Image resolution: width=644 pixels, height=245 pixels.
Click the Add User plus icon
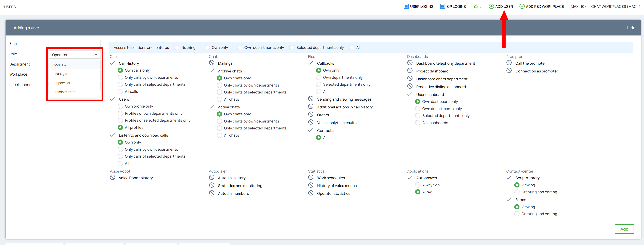491,6
